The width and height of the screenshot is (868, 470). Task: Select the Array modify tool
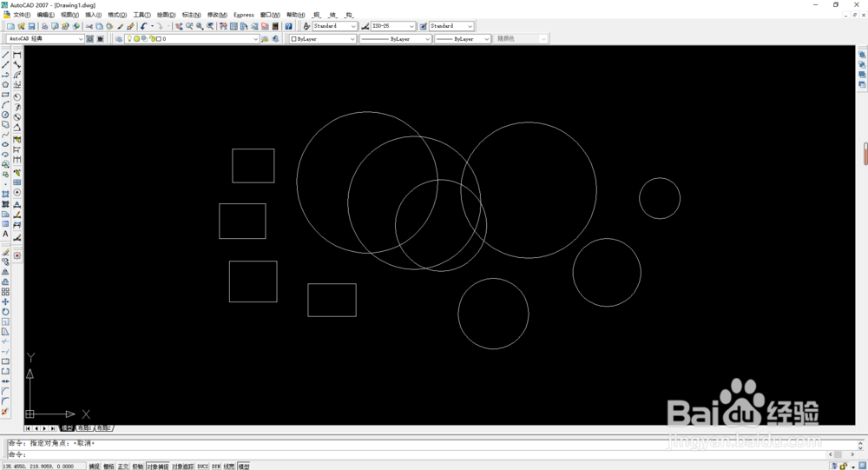[x=5, y=292]
